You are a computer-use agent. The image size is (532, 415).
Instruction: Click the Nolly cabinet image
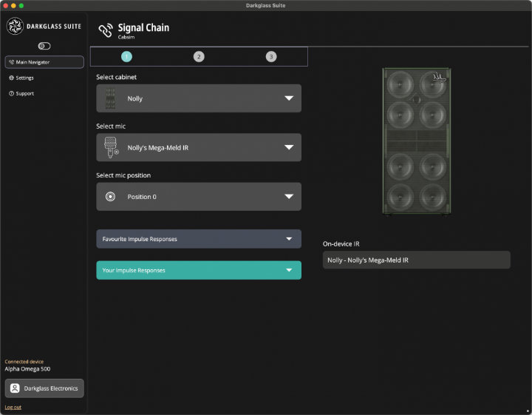pos(417,141)
